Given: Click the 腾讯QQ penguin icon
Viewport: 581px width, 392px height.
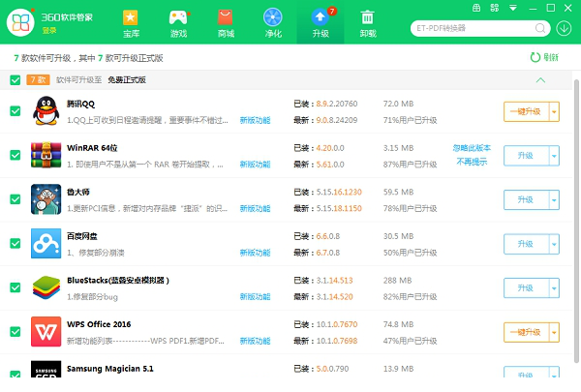Looking at the screenshot, I should (x=46, y=110).
